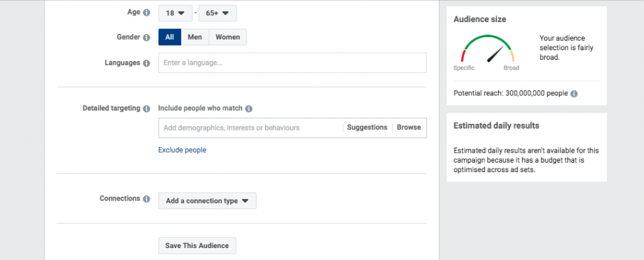Click the info icon beside Gender
The height and width of the screenshot is (260, 644).
click(147, 37)
